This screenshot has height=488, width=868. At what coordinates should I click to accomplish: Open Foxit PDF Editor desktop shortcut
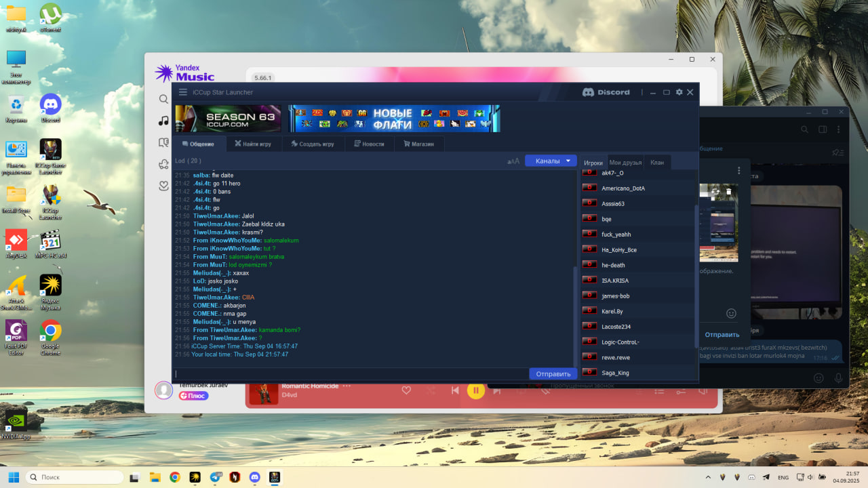click(16, 338)
